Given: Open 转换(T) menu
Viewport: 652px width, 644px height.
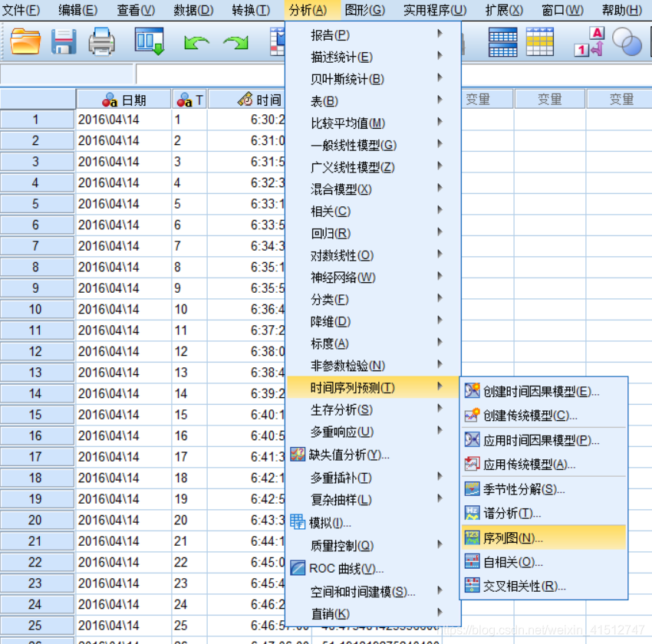Looking at the screenshot, I should [251, 9].
